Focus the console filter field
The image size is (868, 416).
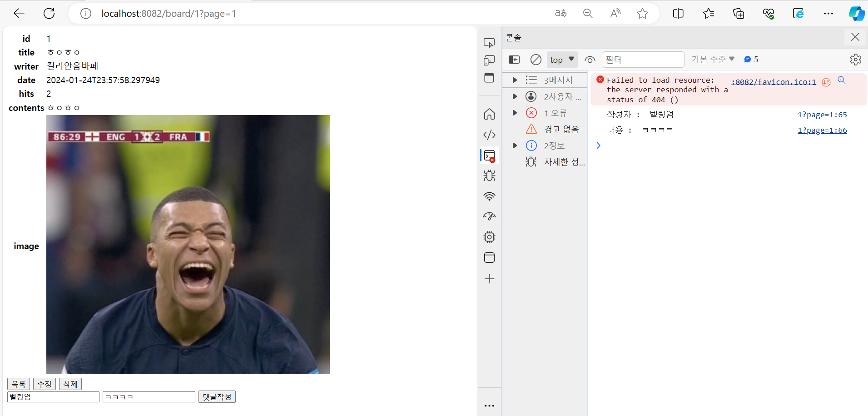pos(643,60)
